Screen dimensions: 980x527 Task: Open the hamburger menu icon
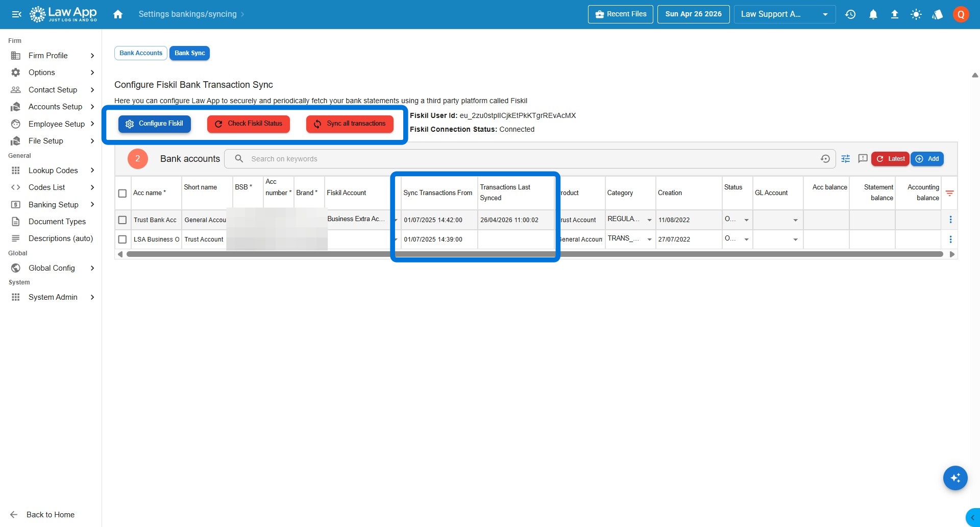17,14
